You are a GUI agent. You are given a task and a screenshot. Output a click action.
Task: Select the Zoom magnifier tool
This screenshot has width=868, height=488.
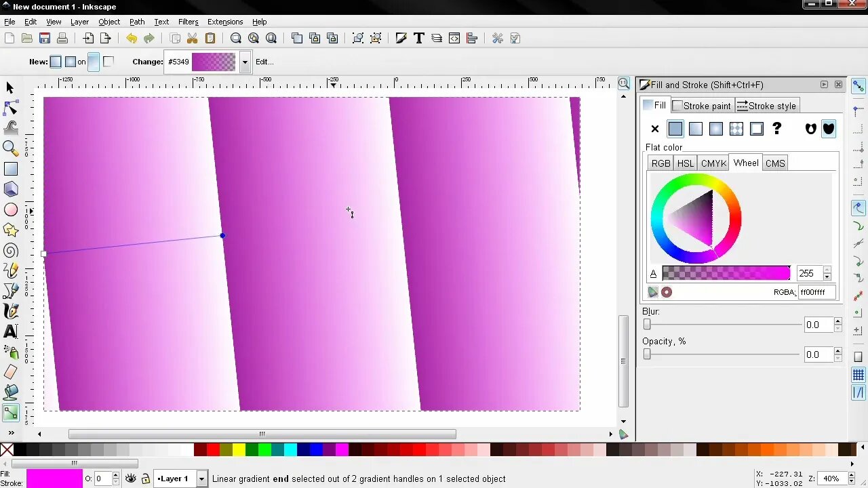tap(10, 148)
